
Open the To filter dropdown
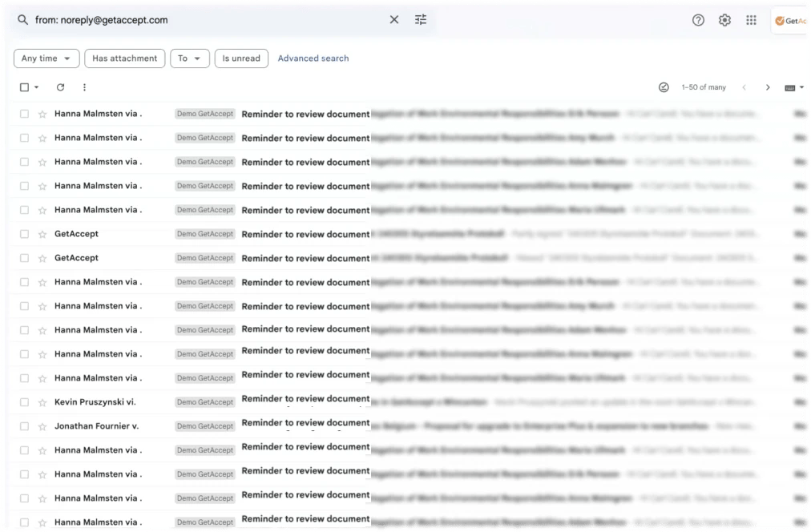coord(190,58)
